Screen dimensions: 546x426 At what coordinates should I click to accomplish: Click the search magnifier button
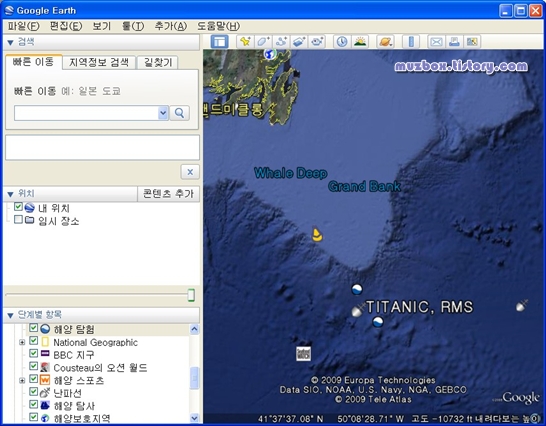point(180,113)
